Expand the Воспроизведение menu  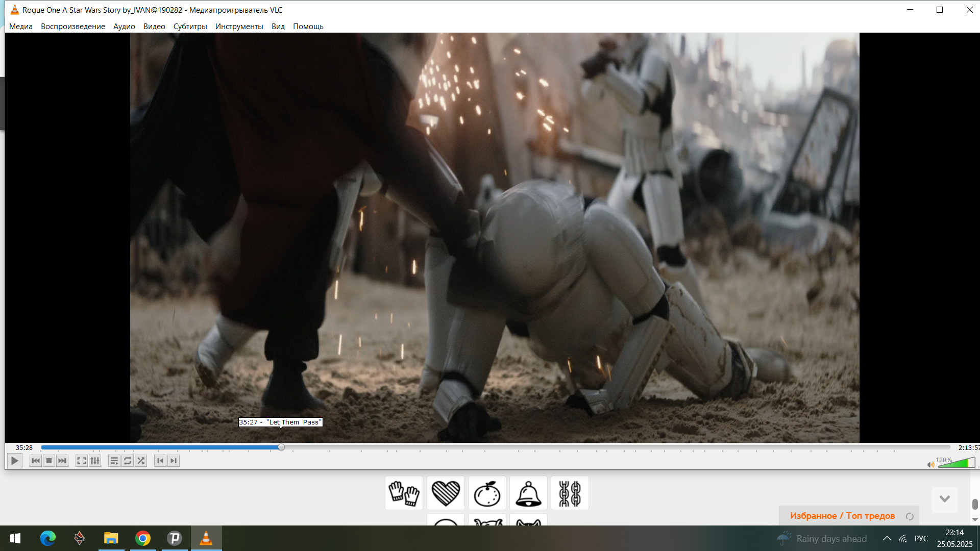(73, 27)
